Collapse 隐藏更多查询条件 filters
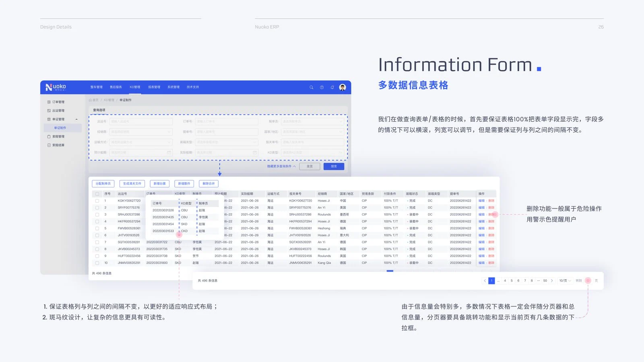 click(281, 167)
